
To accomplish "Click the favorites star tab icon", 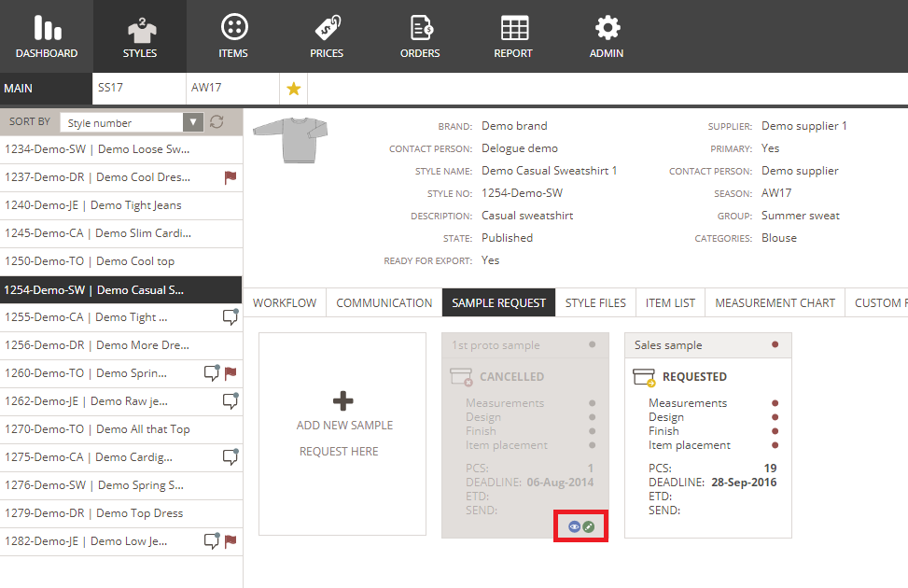I will coord(293,89).
